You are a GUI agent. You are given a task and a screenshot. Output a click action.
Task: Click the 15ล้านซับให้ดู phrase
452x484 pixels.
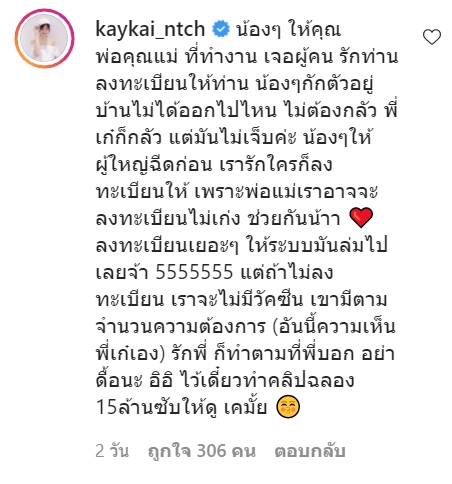click(157, 407)
